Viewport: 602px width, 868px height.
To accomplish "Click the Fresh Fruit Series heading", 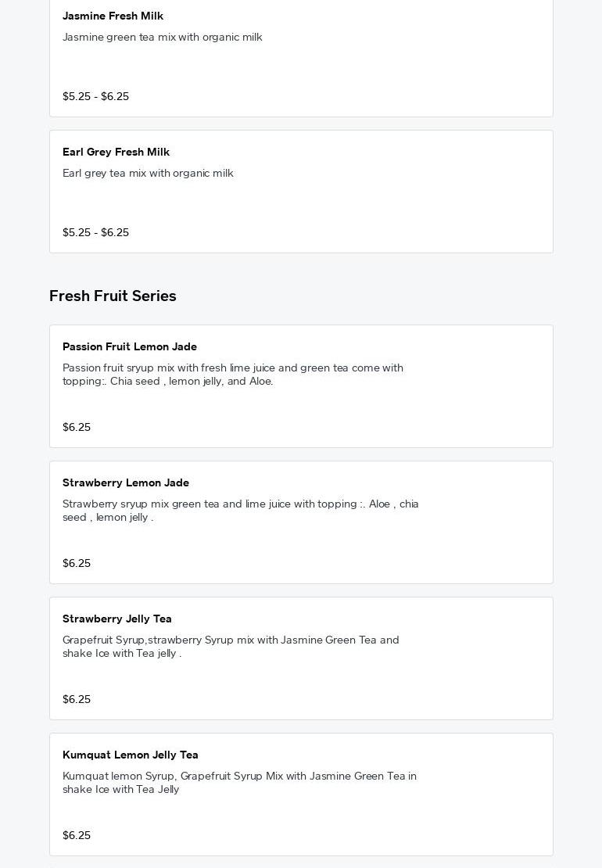I will point(113,296).
